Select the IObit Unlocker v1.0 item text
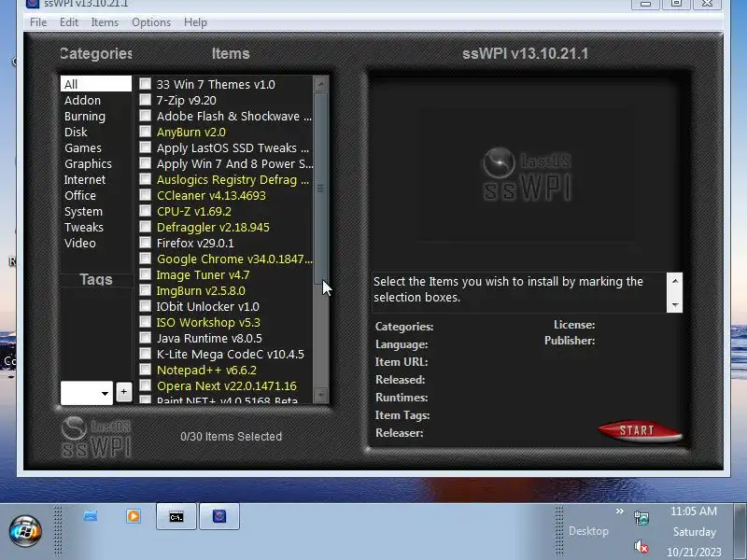Viewport: 747px width, 560px height. tap(207, 306)
